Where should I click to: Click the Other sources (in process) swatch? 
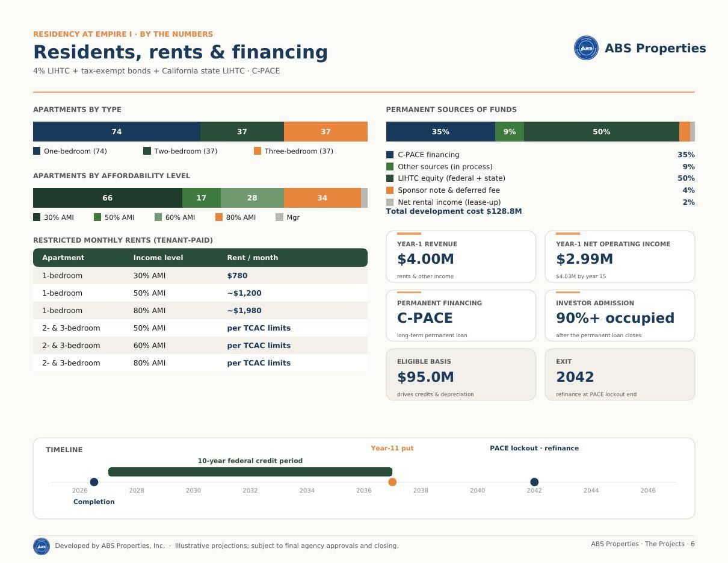[390, 167]
